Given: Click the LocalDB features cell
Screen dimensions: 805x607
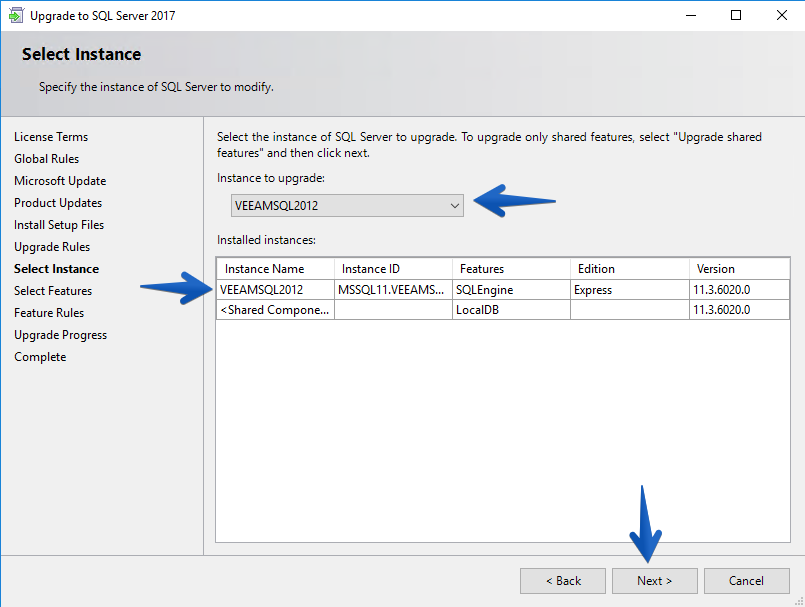Looking at the screenshot, I should click(x=511, y=310).
